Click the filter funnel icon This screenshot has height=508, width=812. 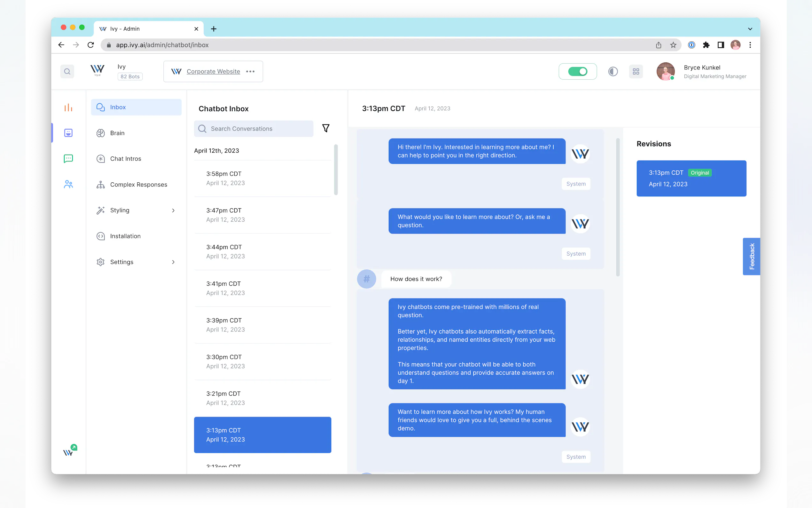click(326, 128)
